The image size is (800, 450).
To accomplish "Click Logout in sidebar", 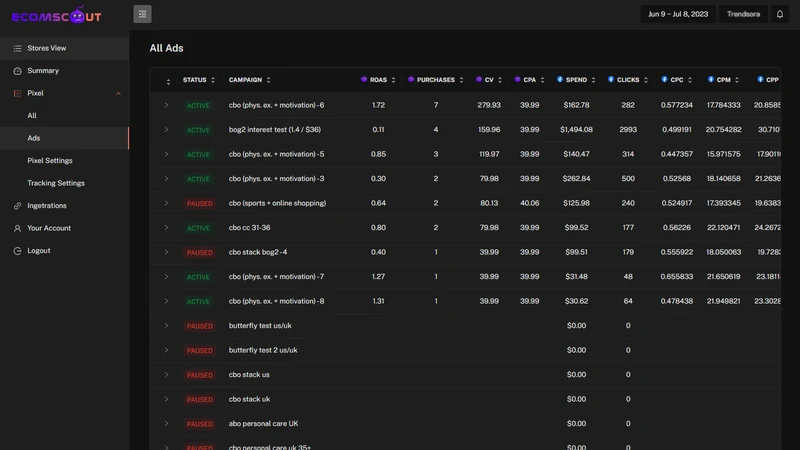I will point(64,251).
